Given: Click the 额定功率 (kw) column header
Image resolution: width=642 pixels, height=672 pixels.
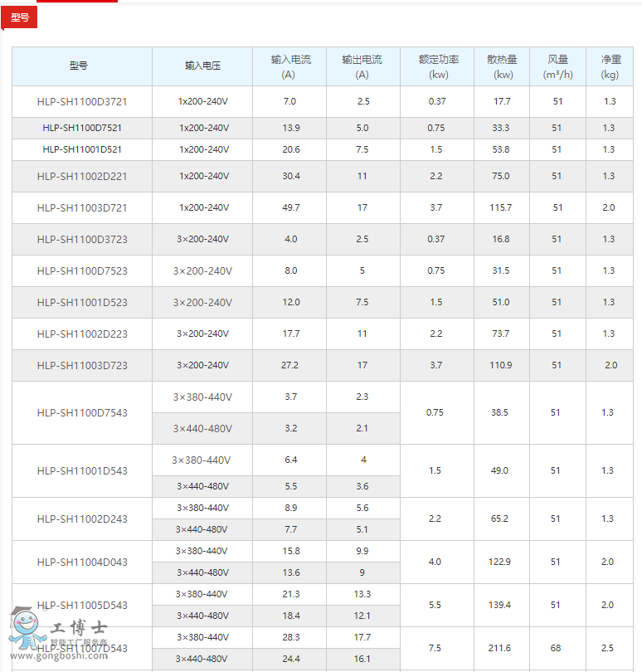Looking at the screenshot, I should 437,66.
